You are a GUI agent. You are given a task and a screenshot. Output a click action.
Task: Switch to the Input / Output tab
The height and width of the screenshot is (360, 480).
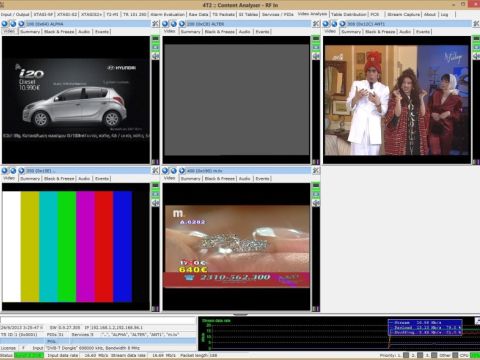15,14
